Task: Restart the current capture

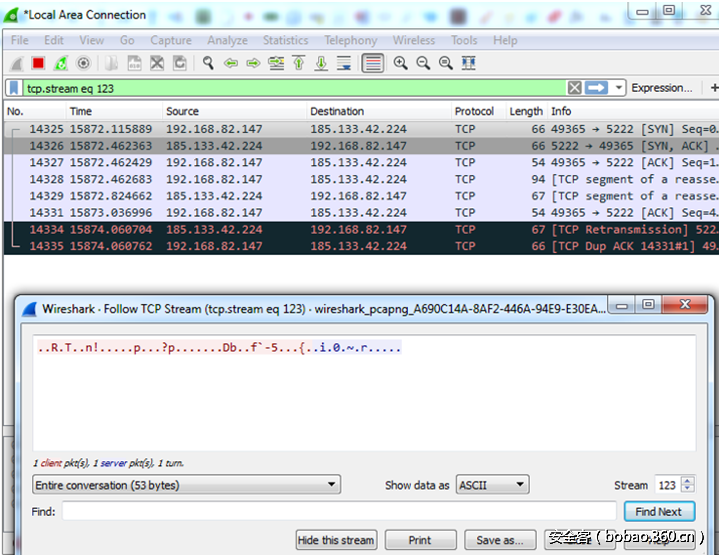Action: tap(61, 63)
